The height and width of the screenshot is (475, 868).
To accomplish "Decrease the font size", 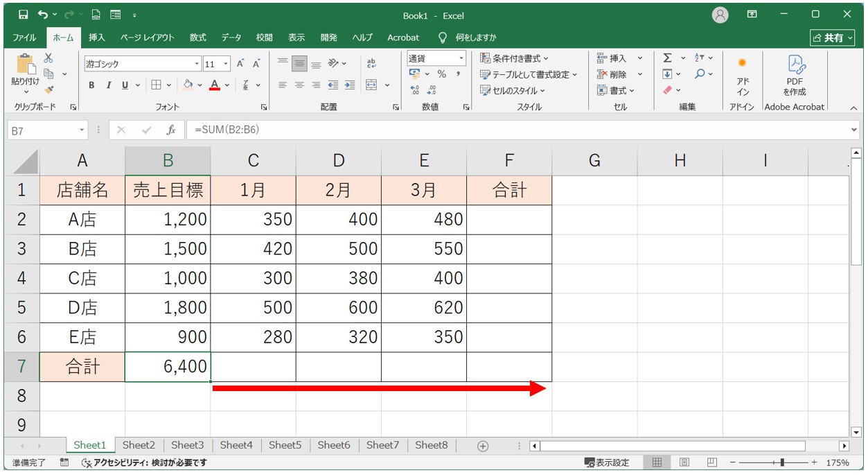I will point(256,64).
